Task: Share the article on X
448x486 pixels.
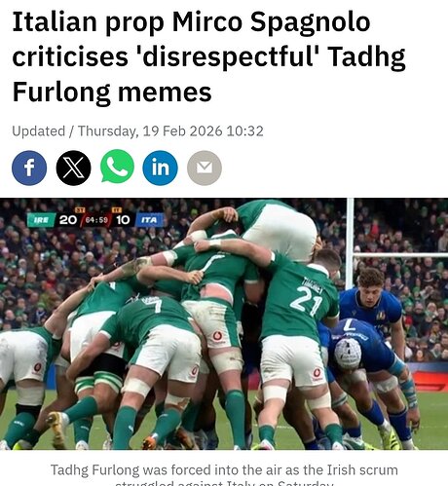Action: point(74,168)
